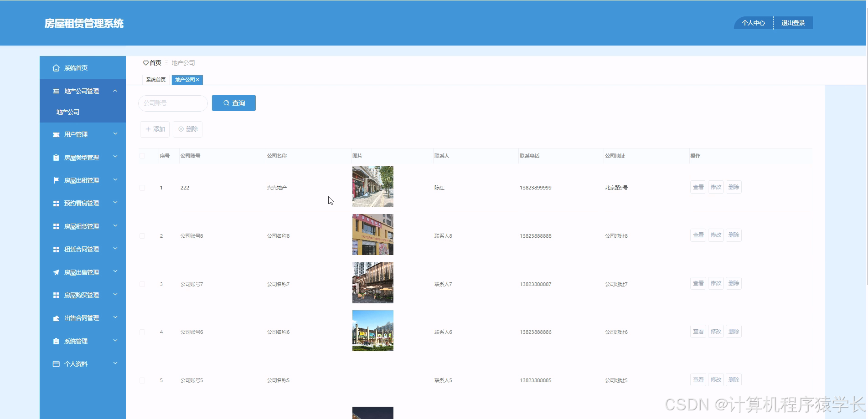Expand the 房屋租赁管理 menu chevron
This screenshot has height=419, width=868.
pos(115,226)
